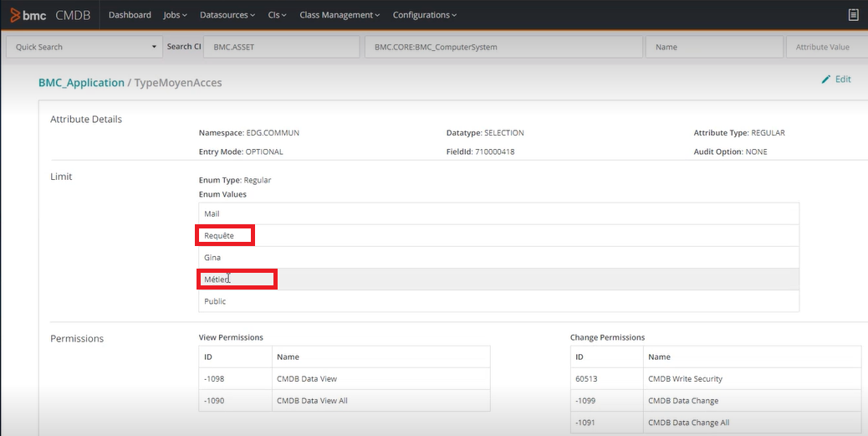Image resolution: width=868 pixels, height=436 pixels.
Task: Expand the Class Management menu
Action: [x=340, y=15]
